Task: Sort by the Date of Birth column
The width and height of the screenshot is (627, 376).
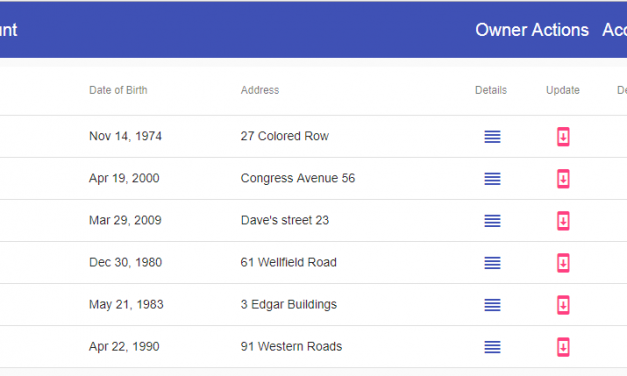Action: click(118, 90)
